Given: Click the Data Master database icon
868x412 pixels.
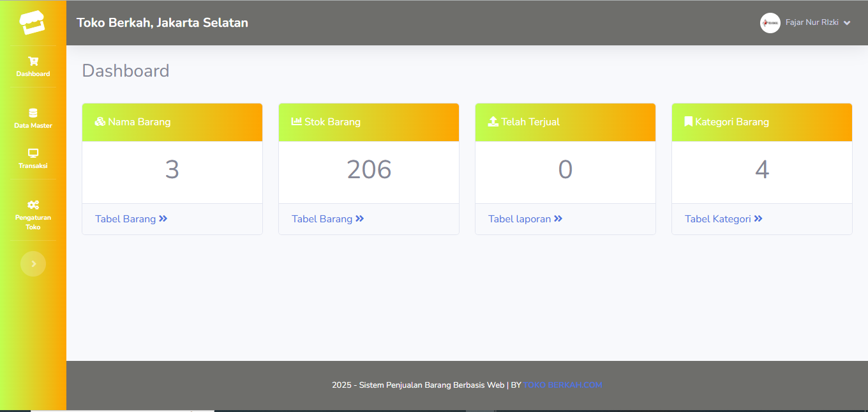Looking at the screenshot, I should tap(33, 113).
